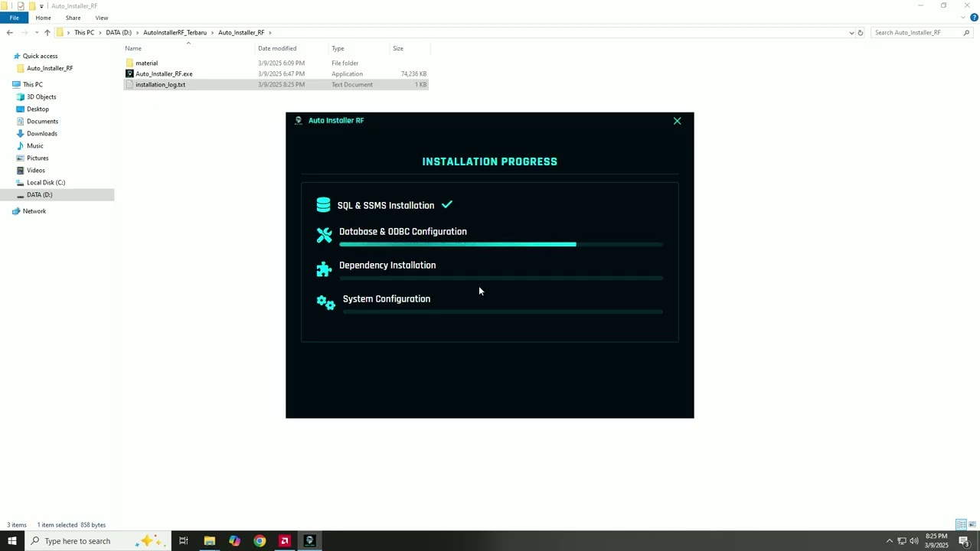The image size is (980, 551).
Task: Open Copilot from taskbar
Action: point(234,541)
